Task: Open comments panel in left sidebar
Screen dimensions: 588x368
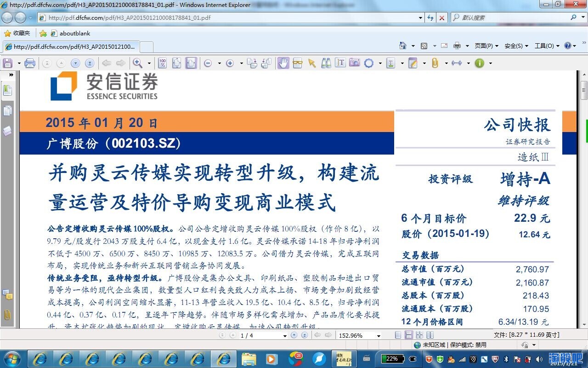Action: pyautogui.click(x=7, y=295)
